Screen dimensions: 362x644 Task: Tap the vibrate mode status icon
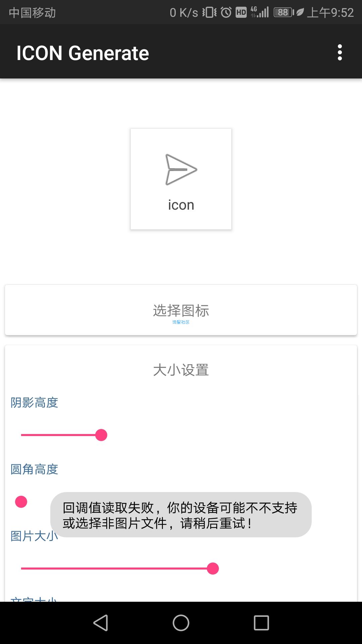pos(209,12)
